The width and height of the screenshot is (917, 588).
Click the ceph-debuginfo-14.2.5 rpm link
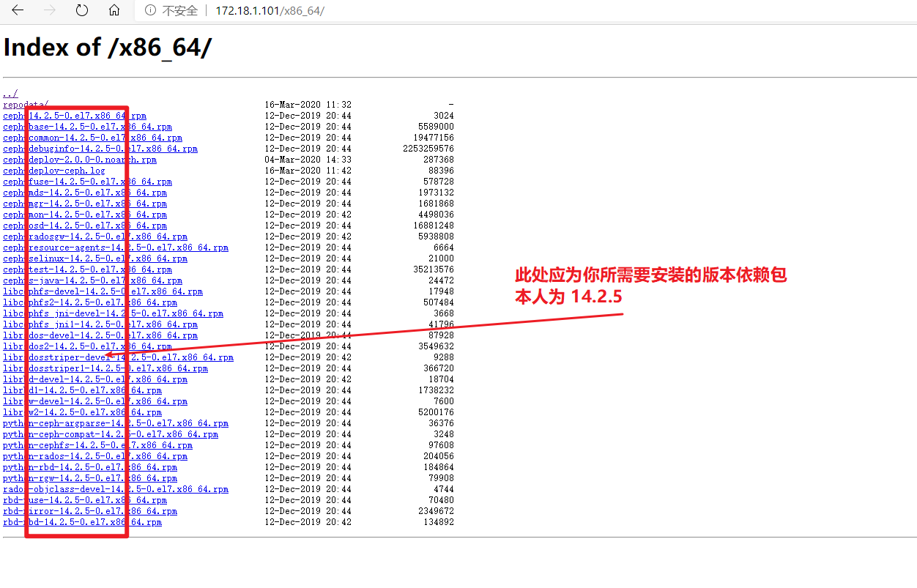pos(100,149)
